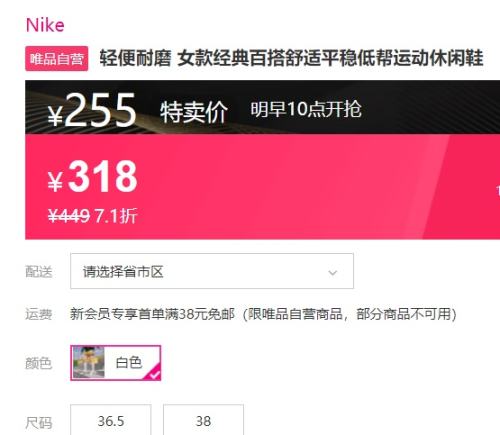This screenshot has height=435, width=500.
Task: Click the chevron arrow in delivery selector
Action: (x=333, y=273)
